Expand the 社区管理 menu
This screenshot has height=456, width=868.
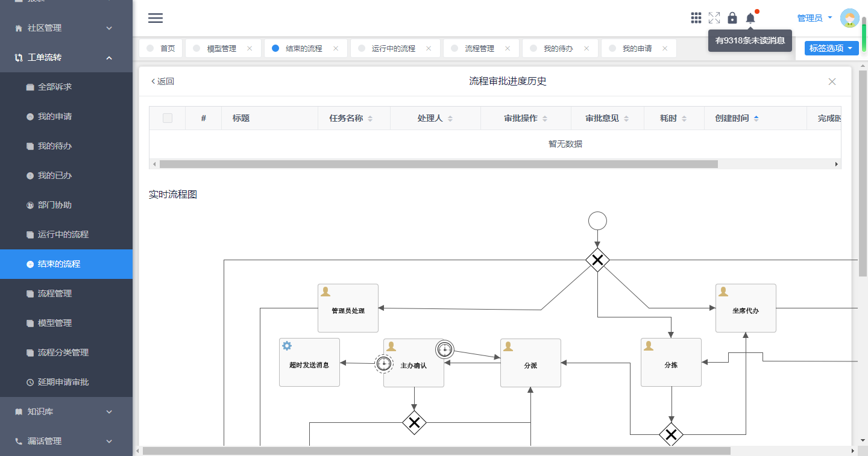66,28
